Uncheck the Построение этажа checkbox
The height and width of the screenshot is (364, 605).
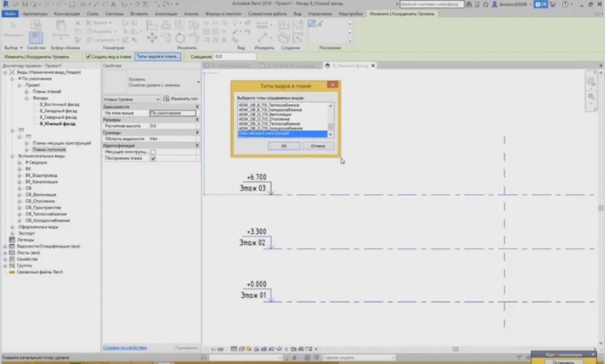pos(153,158)
